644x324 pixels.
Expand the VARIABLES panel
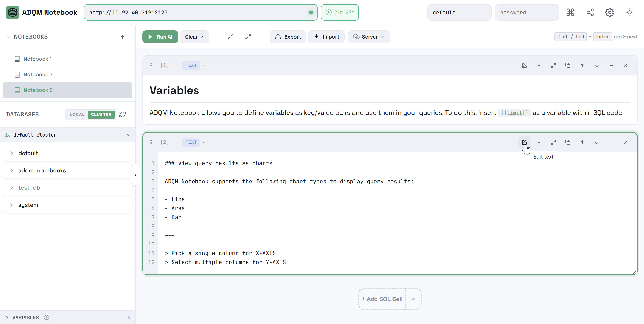(x=25, y=317)
